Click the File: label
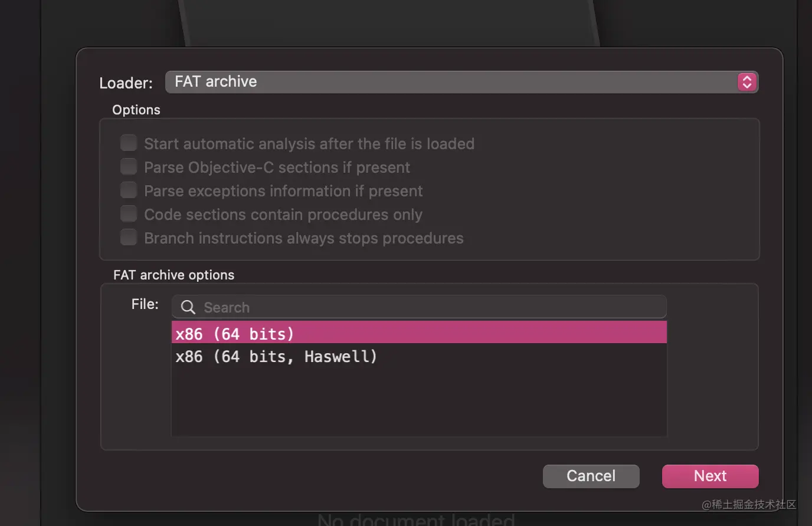The image size is (812, 526). (x=145, y=304)
